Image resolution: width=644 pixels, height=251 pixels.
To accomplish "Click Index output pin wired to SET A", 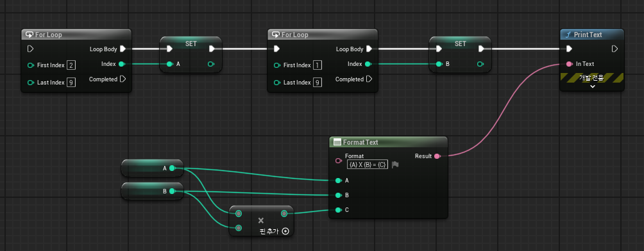I will pyautogui.click(x=122, y=64).
